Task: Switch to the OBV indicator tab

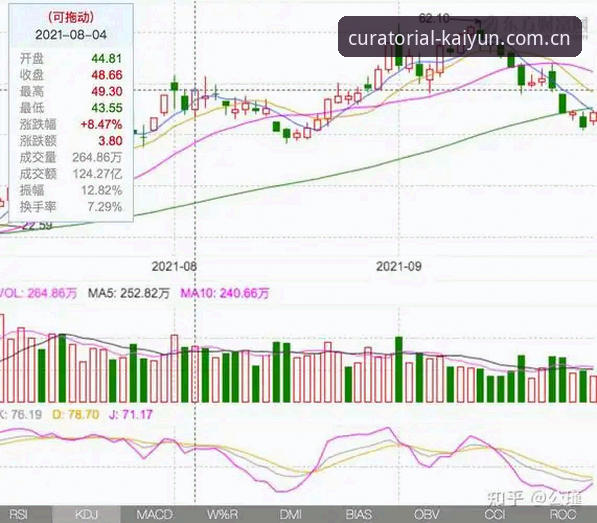Action: click(426, 515)
